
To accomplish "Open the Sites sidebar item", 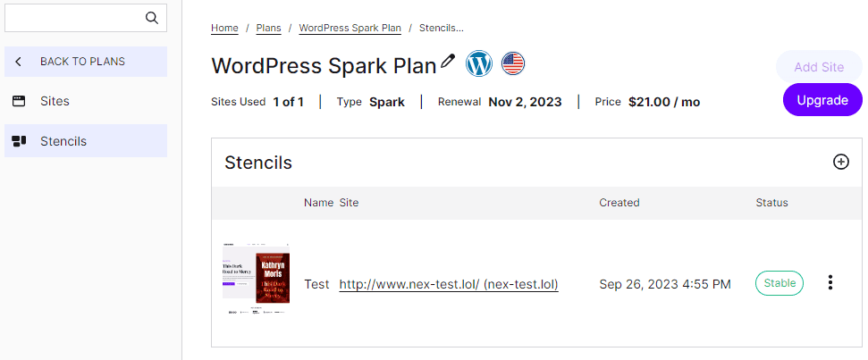I will click(55, 101).
